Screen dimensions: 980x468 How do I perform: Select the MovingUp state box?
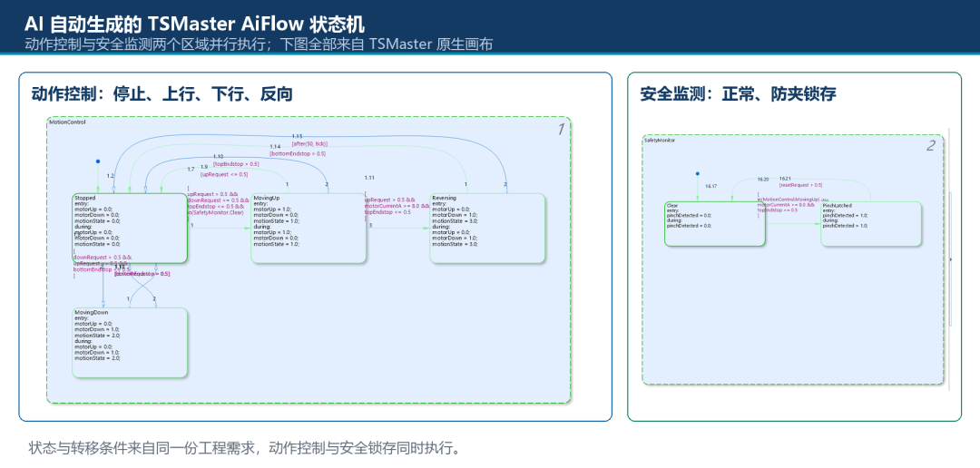(x=309, y=228)
